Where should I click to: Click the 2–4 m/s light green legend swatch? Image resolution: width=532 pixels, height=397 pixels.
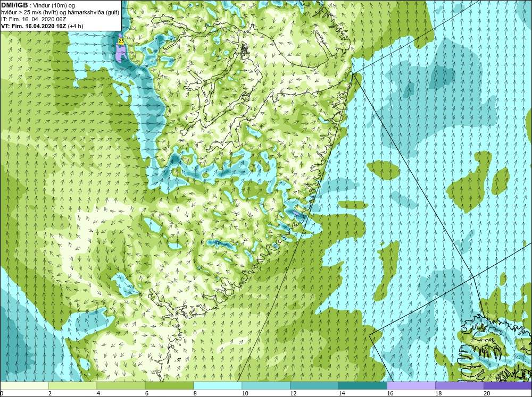tap(72, 385)
